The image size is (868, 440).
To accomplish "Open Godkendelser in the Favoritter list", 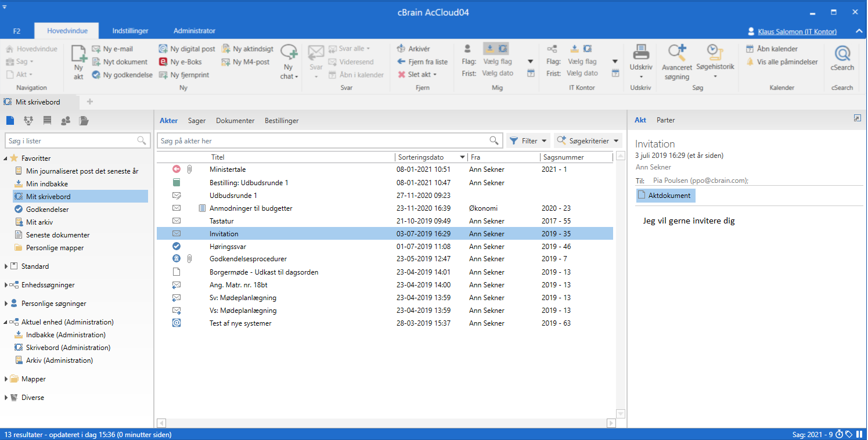I will (x=47, y=210).
